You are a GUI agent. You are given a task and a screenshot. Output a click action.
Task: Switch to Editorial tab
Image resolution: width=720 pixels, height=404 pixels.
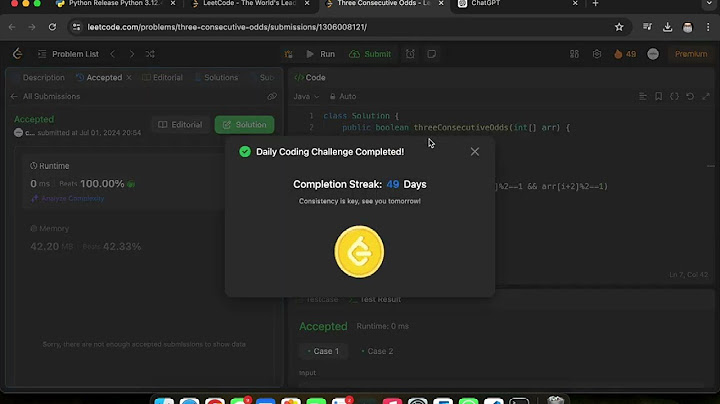tap(163, 78)
